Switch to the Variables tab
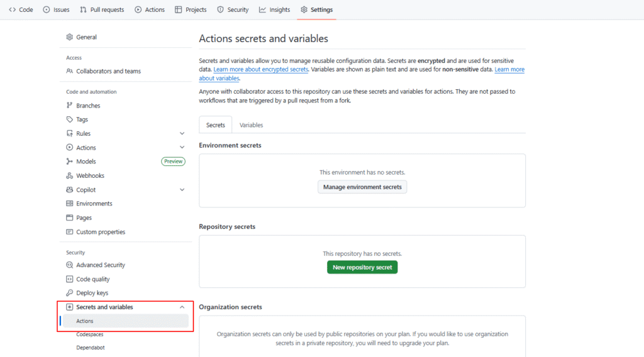This screenshot has width=644, height=357. point(251,125)
